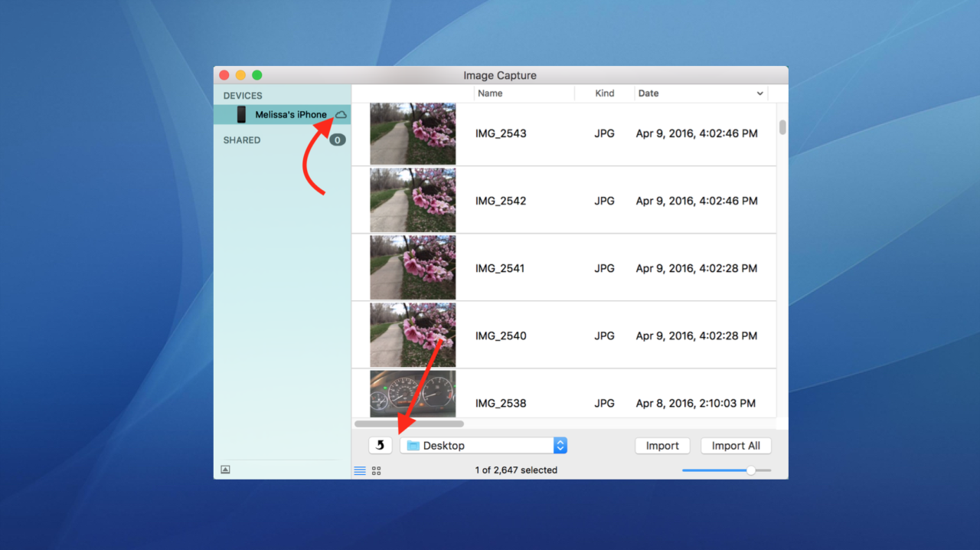This screenshot has height=550, width=980.
Task: Show the device info panel at sidebar bottom
Action: point(225,470)
